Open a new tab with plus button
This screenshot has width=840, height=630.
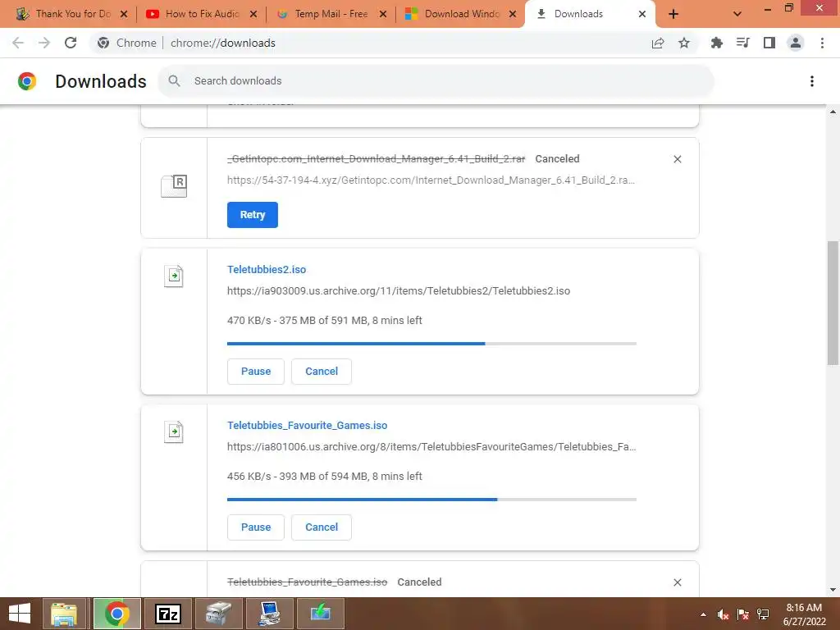tap(673, 14)
